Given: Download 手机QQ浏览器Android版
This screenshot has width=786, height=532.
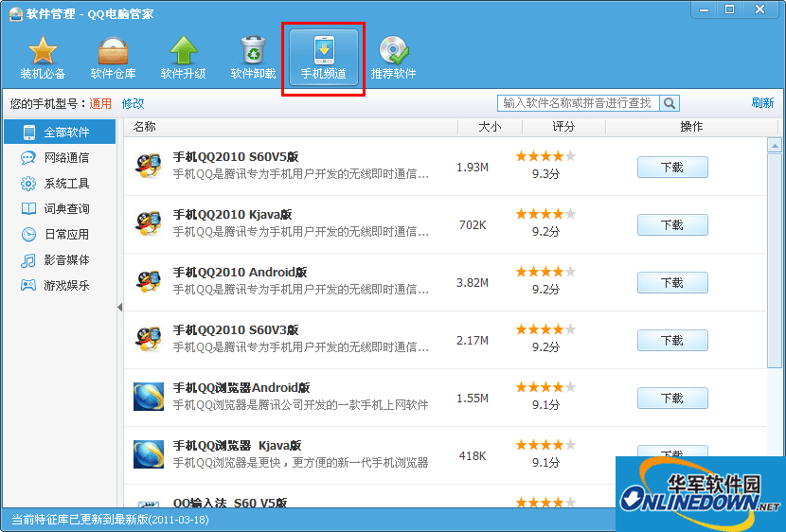Looking at the screenshot, I should click(672, 398).
